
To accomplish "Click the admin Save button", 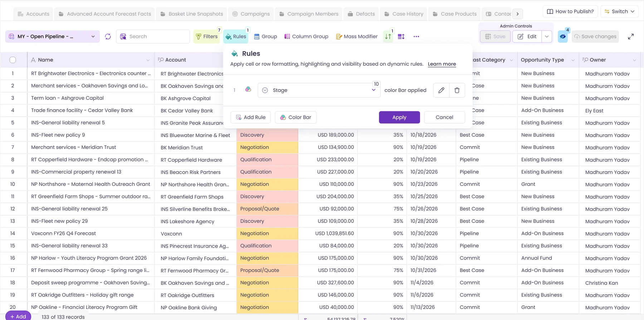I will pyautogui.click(x=495, y=37).
